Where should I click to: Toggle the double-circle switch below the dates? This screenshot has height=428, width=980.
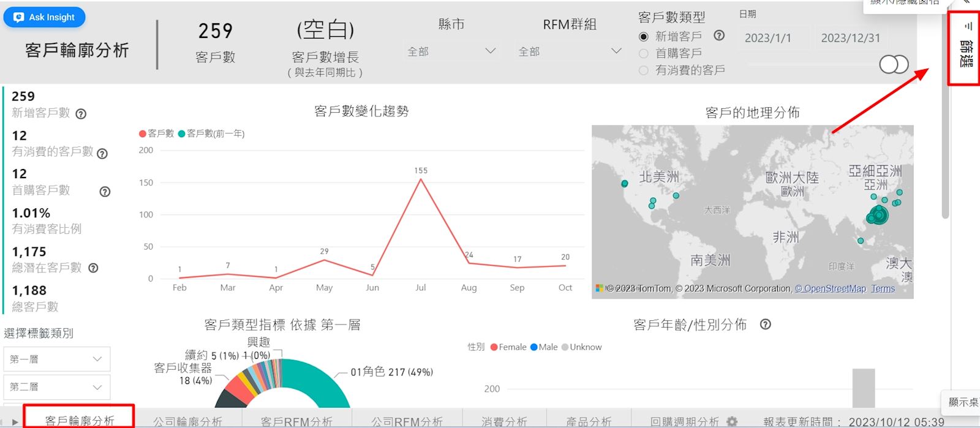[894, 64]
